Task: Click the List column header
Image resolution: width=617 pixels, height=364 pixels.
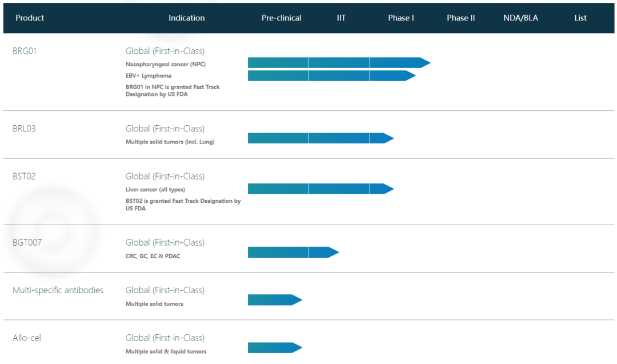Action: [x=580, y=18]
